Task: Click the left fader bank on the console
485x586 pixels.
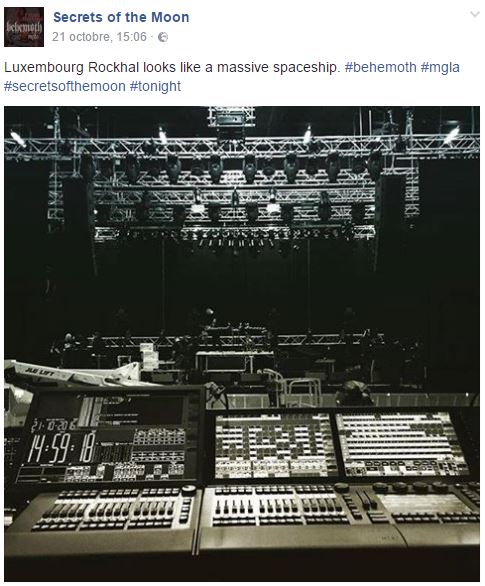Action: point(108,511)
